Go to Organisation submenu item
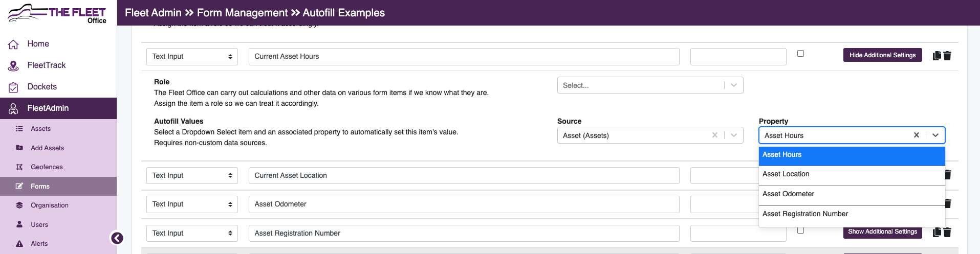 click(58, 205)
